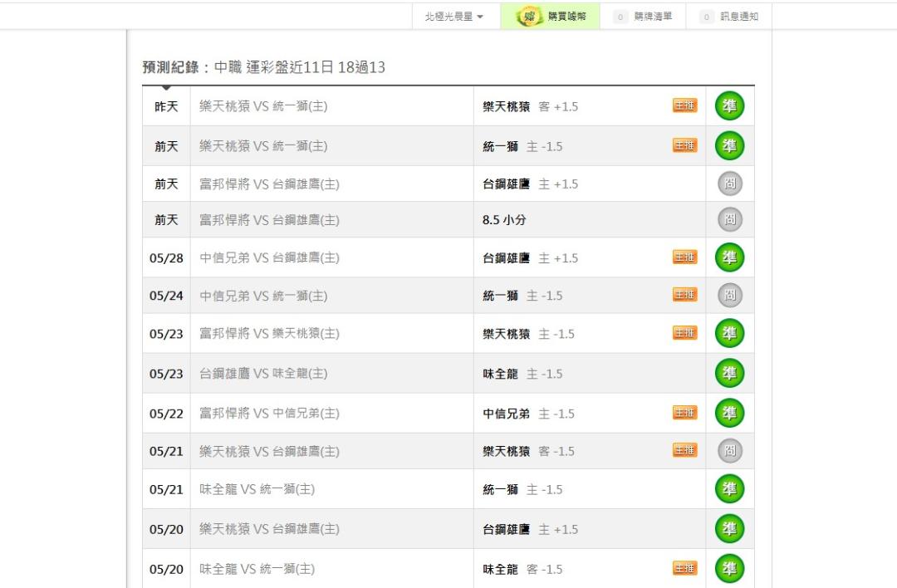897x588 pixels.
Task: Click the prediction 樂天桃猿 主 -1.5
Action: [x=528, y=334]
